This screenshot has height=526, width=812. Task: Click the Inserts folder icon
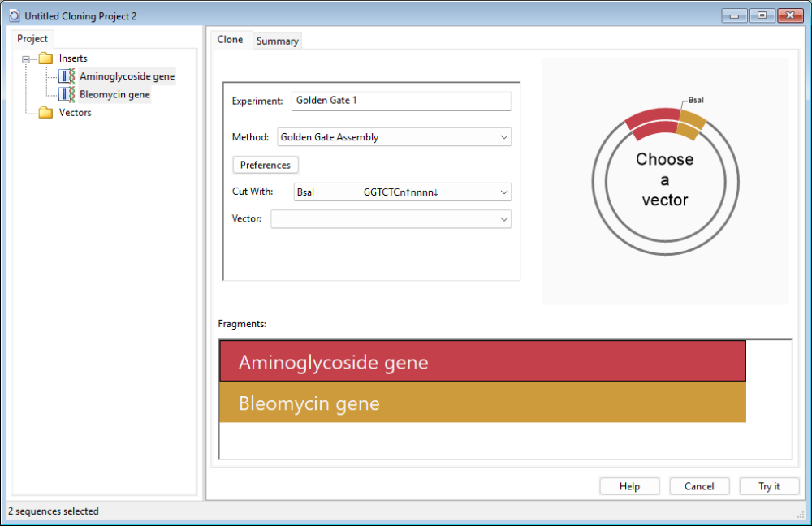(x=46, y=58)
